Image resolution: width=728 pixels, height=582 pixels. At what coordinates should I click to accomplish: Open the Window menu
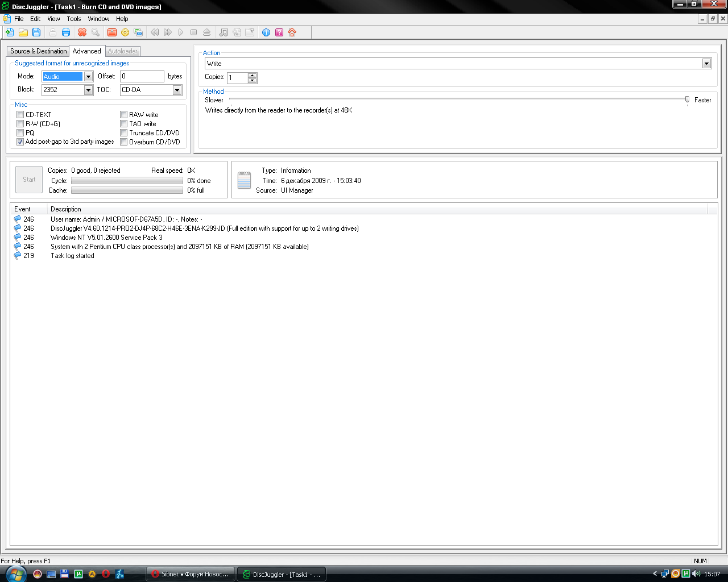pos(98,19)
